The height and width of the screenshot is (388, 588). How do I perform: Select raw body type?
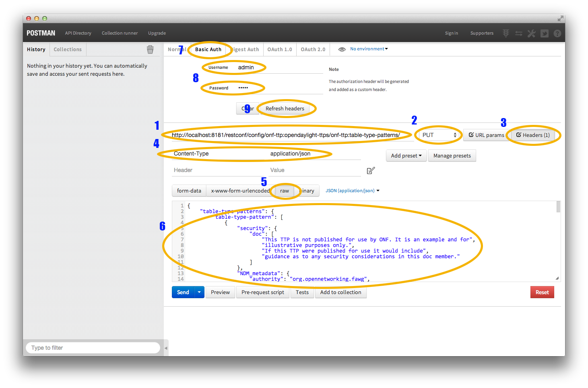click(285, 191)
